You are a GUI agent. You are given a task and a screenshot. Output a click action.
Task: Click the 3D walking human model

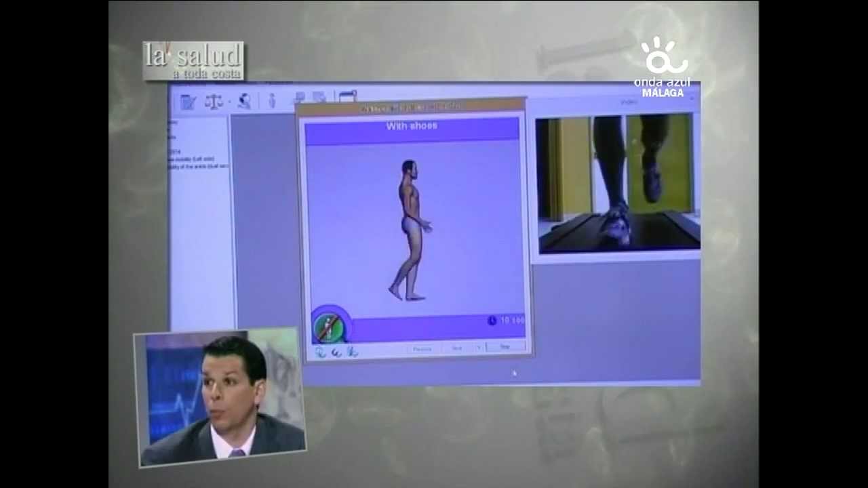411,230
